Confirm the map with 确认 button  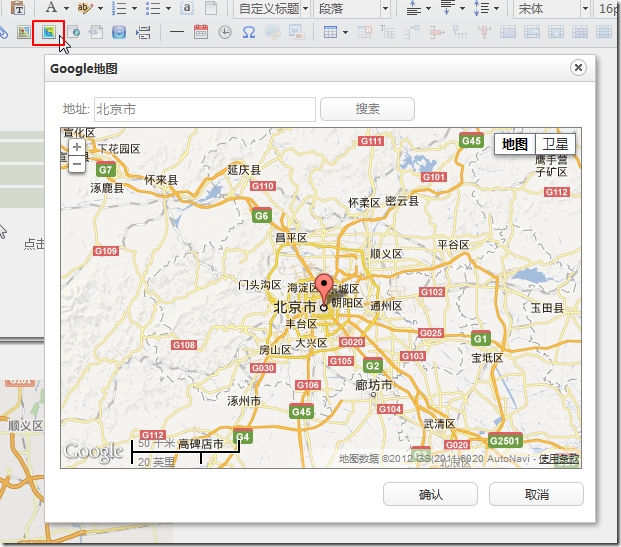point(431,494)
